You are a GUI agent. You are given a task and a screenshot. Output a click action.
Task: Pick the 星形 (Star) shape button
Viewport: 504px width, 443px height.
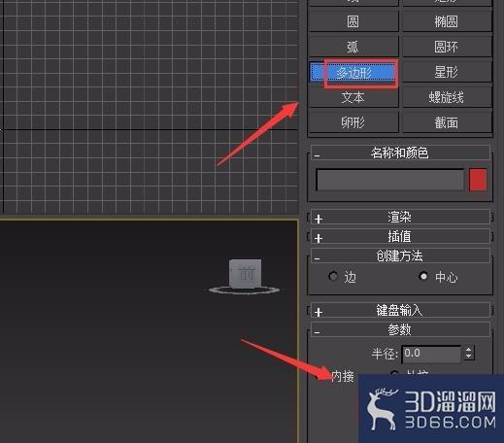tap(447, 72)
